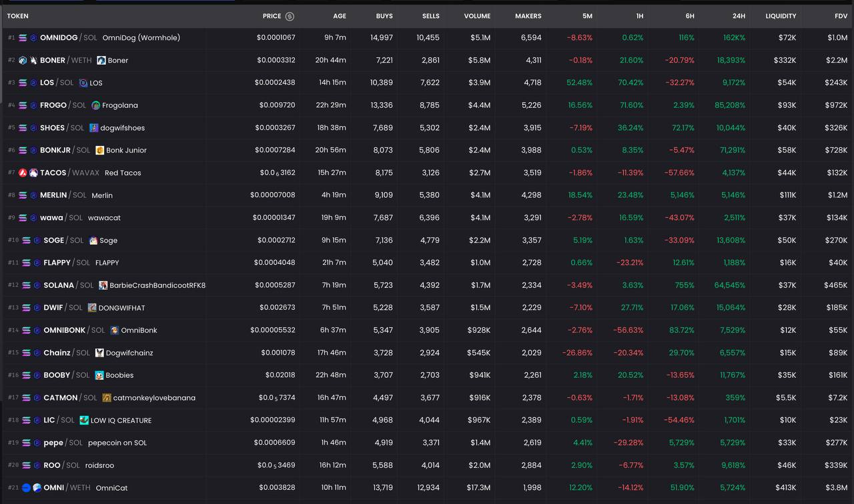Sort by the MAKERS column header
Image resolution: width=854 pixels, height=504 pixels.
528,16
